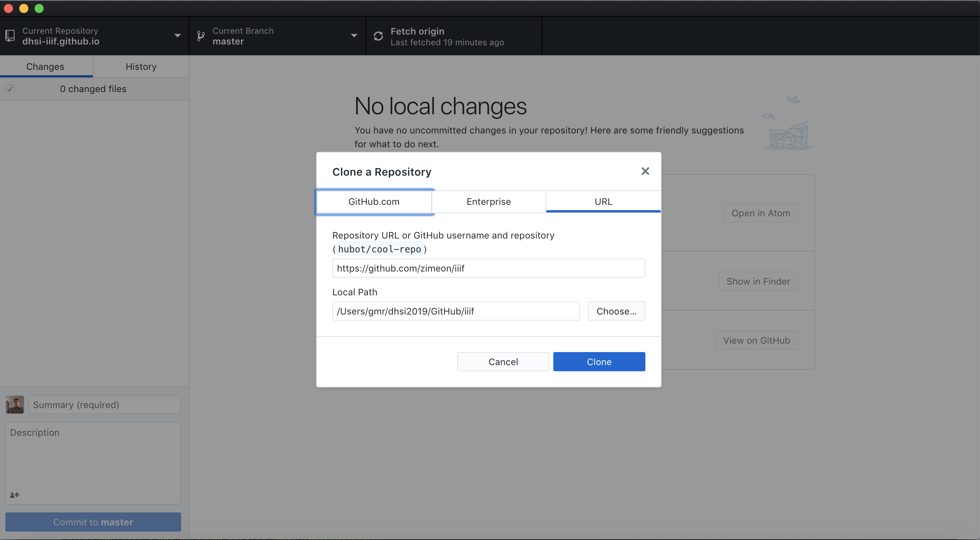This screenshot has height=540, width=980.
Task: Click the repository URL input field
Action: click(488, 268)
